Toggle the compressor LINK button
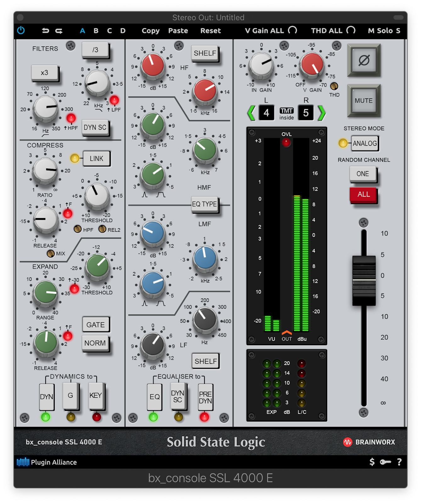Viewport: 421px width, 504px height. pos(97,158)
